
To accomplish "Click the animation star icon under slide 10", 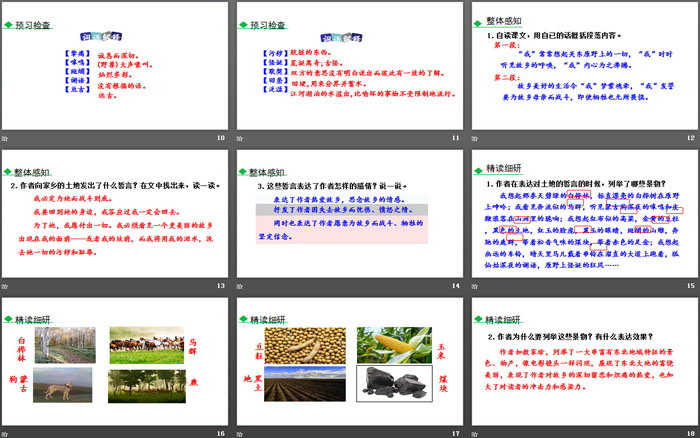I will [x=6, y=138].
